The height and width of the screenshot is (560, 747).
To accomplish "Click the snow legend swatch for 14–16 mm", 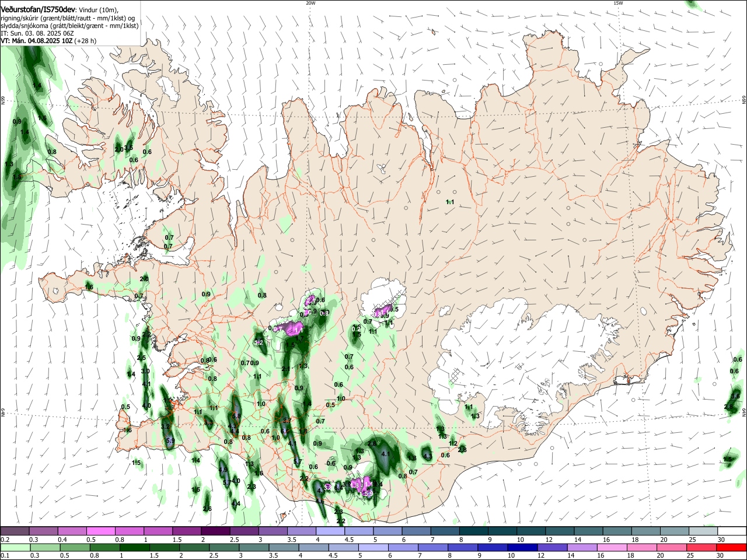I will coord(589,531).
